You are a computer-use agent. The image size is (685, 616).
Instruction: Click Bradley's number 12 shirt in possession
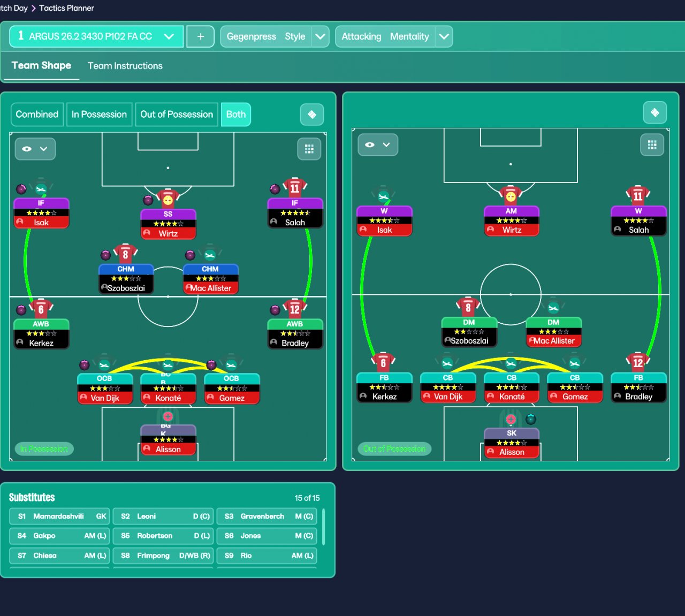[295, 309]
